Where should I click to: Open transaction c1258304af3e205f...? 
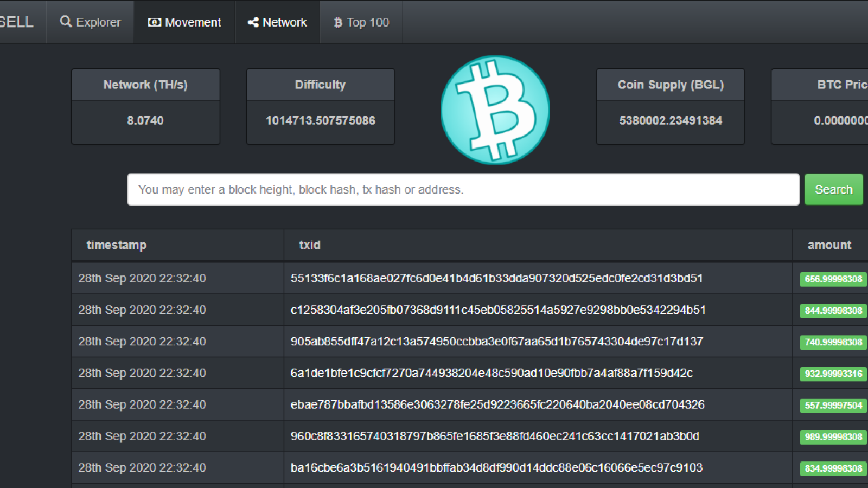pos(498,310)
